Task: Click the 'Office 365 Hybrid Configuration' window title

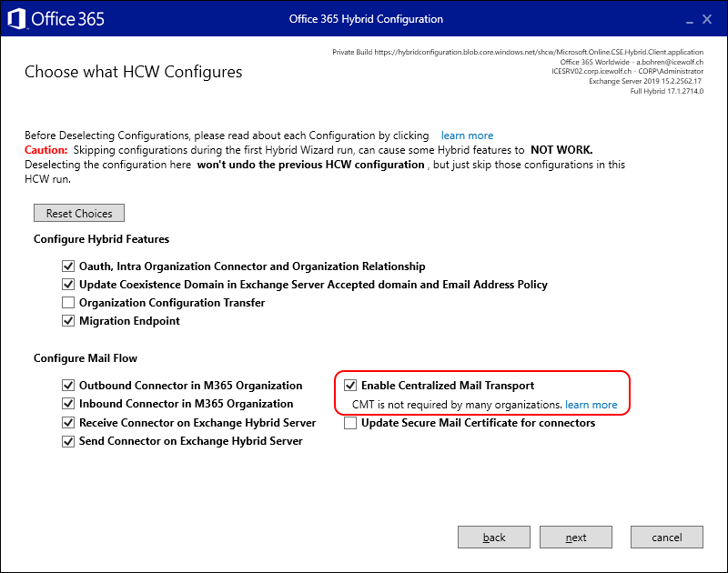Action: coord(366,19)
